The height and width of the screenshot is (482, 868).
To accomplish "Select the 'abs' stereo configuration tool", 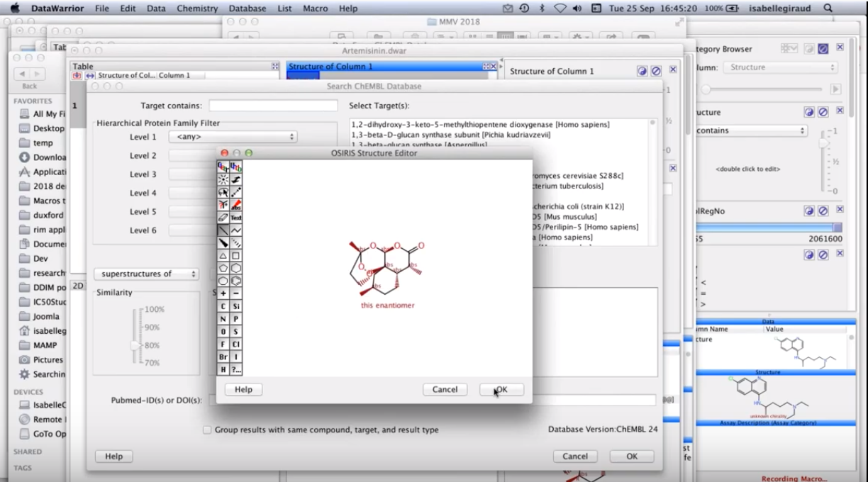I will coord(236,205).
